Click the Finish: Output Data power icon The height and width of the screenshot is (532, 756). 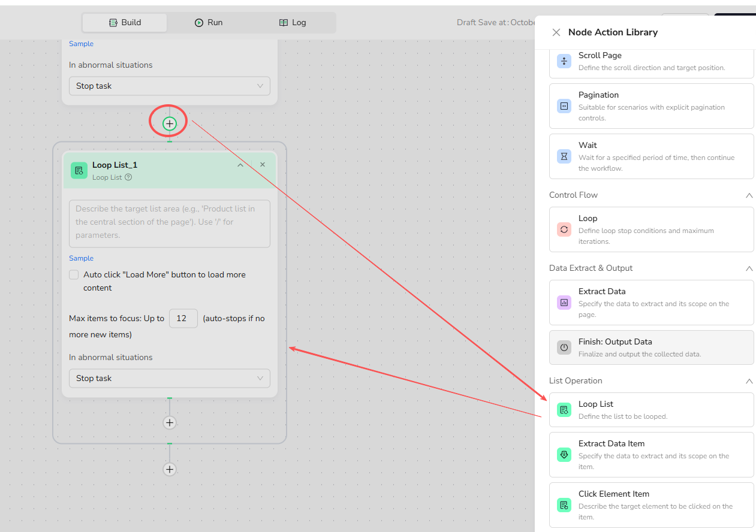point(564,347)
